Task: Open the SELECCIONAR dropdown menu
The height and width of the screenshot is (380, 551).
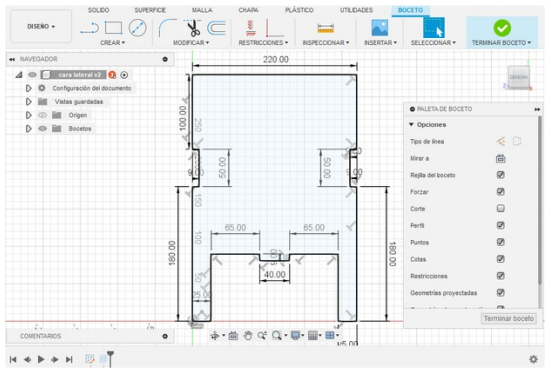Action: [433, 43]
